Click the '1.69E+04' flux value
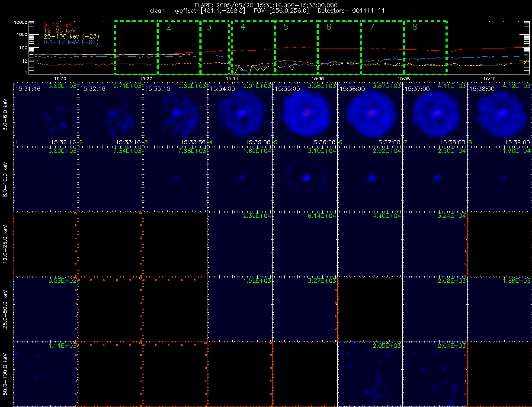 [257, 151]
